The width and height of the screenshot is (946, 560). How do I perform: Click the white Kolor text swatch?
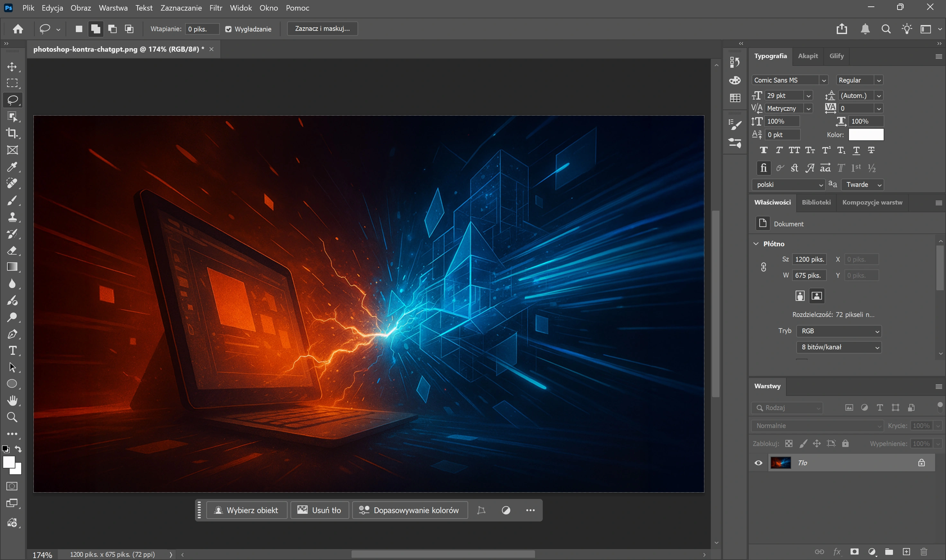(x=866, y=135)
